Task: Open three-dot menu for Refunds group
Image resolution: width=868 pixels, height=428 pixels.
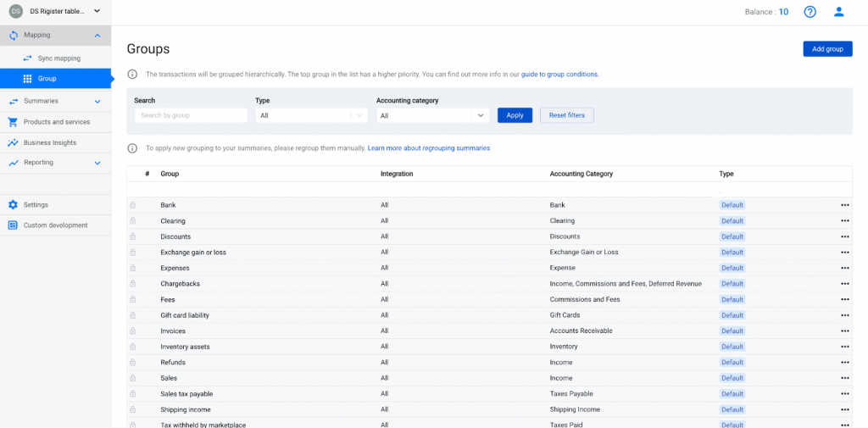Action: tap(844, 363)
